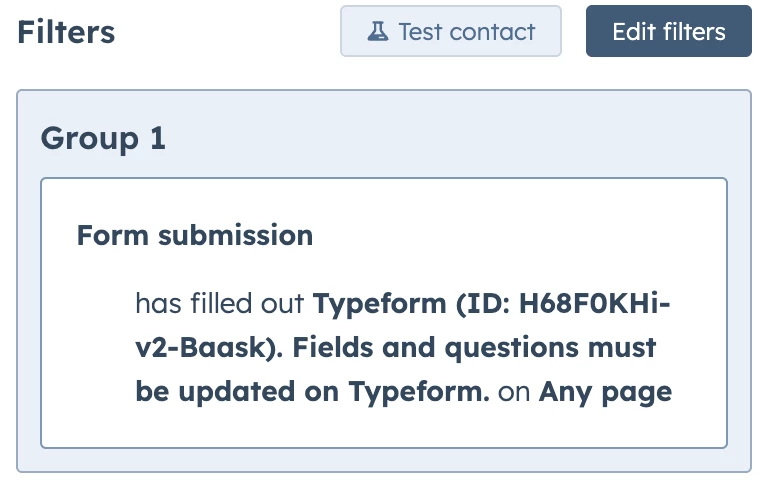Click the 'Any page' filter value

pyautogui.click(x=605, y=392)
